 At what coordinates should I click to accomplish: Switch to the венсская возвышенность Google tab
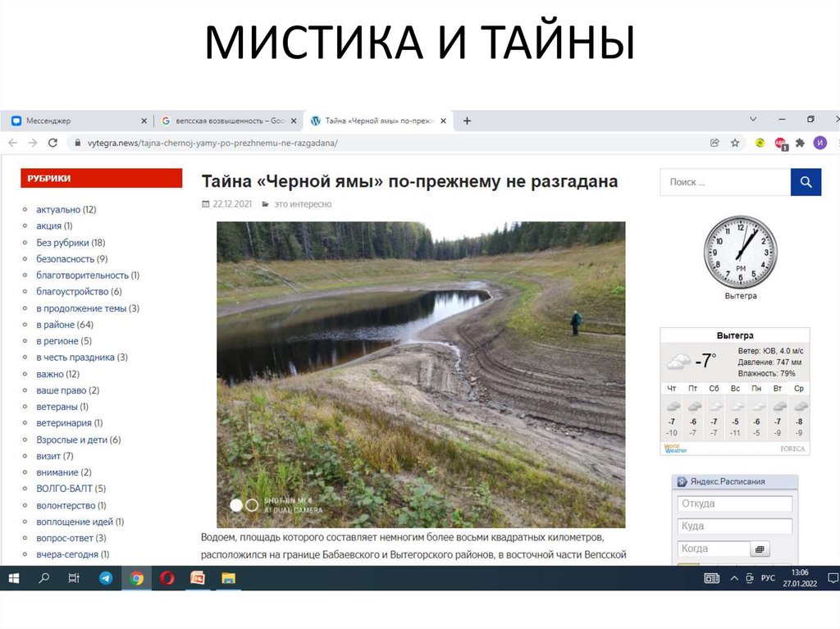click(223, 121)
